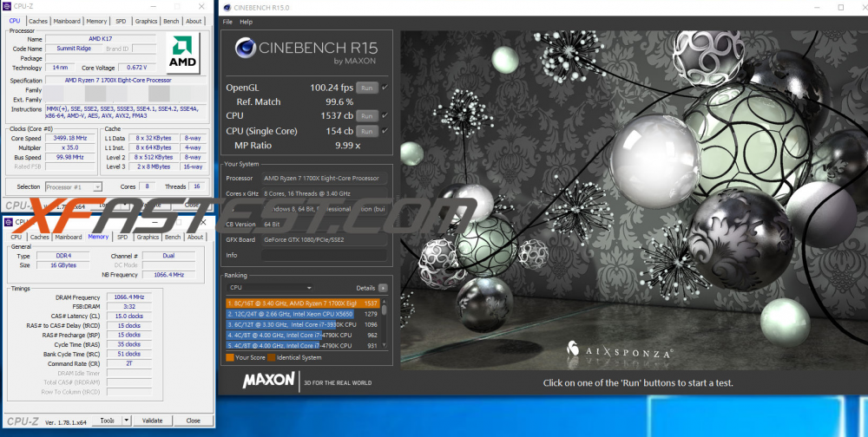Open the Ranking CPU dropdown
The height and width of the screenshot is (437, 868).
click(270, 288)
